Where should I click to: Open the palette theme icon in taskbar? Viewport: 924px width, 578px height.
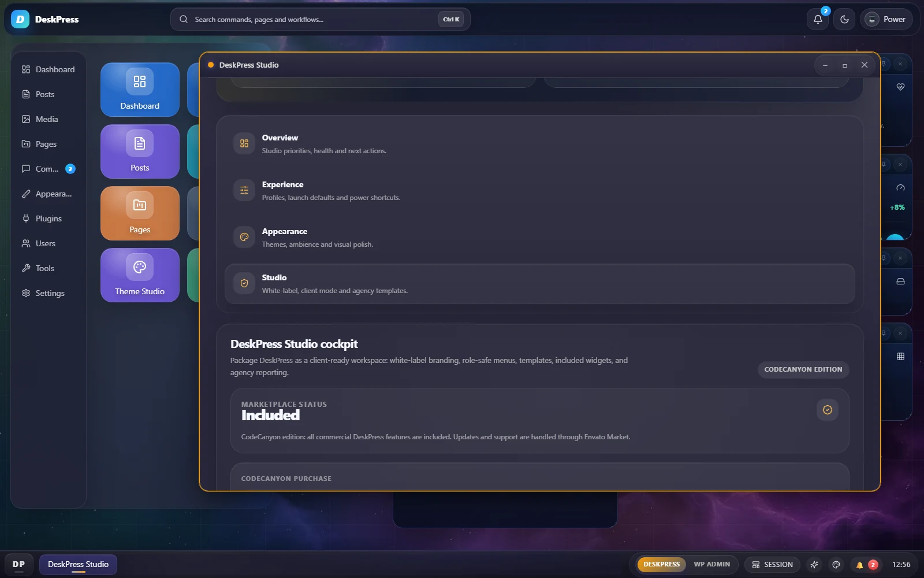click(x=836, y=565)
